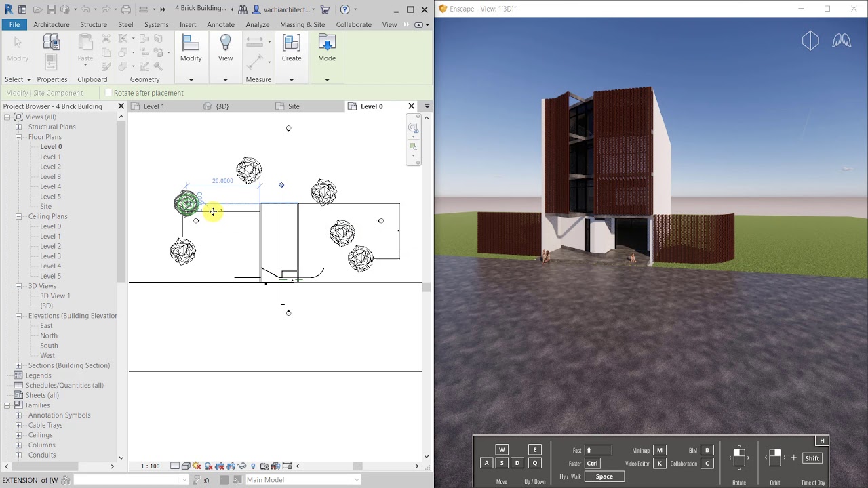Click the Project Browser horizontal scroll right arrow
868x488 pixels.
(113, 466)
